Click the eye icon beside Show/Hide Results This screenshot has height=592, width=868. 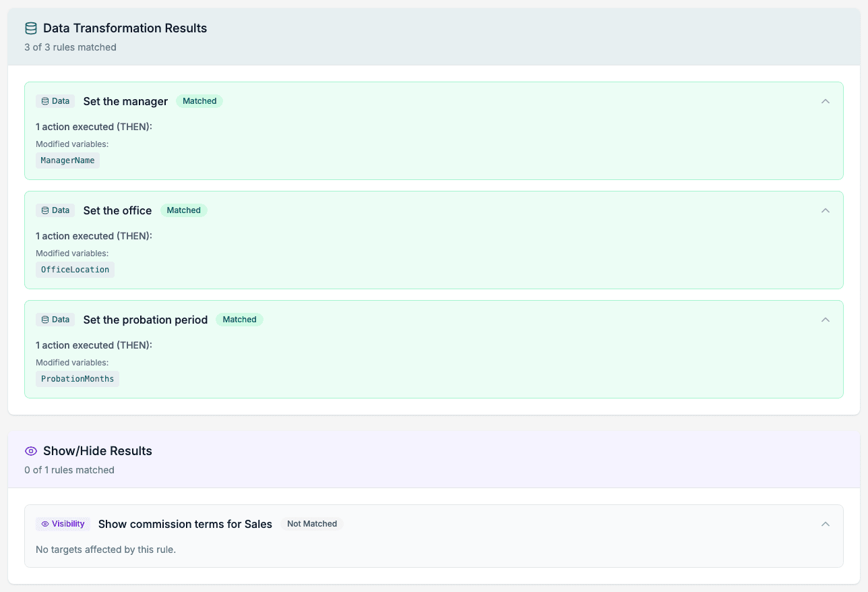click(30, 451)
